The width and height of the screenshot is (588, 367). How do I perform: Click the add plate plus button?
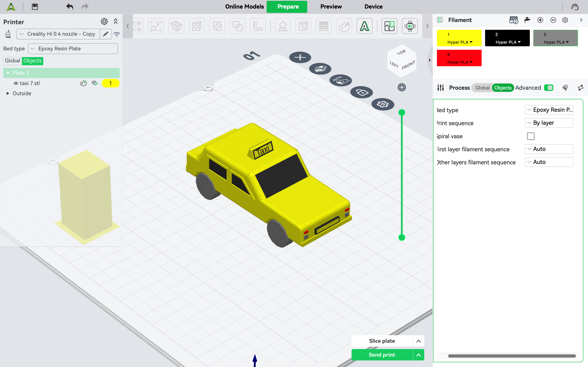coord(300,57)
